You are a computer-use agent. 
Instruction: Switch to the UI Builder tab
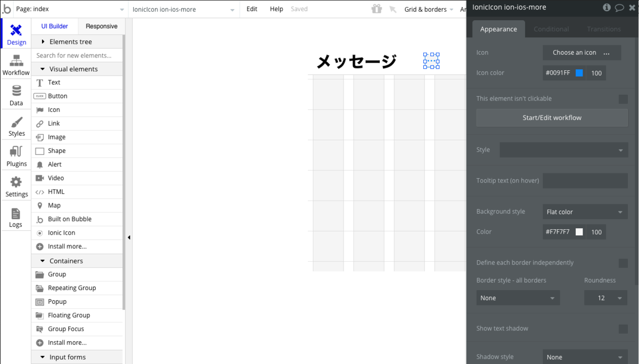tap(55, 27)
